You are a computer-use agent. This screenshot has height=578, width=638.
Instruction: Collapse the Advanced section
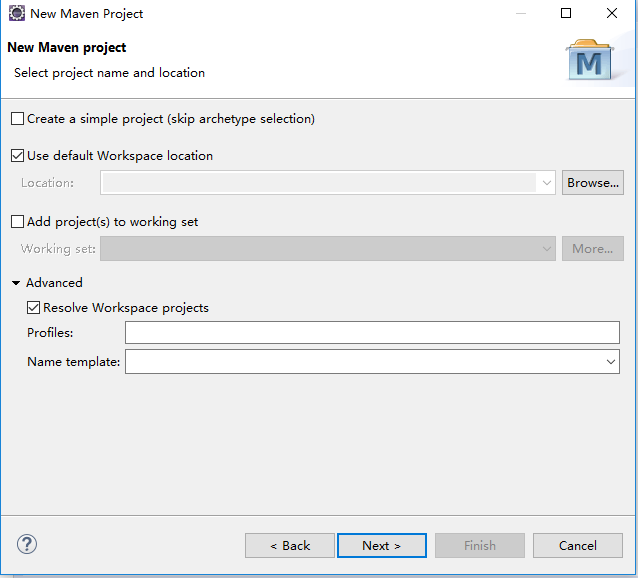click(16, 283)
